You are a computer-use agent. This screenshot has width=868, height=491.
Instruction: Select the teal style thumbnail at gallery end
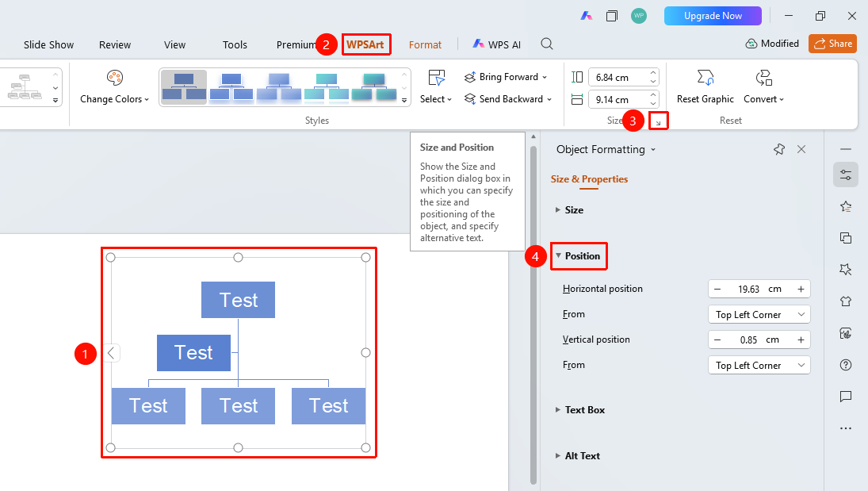pyautogui.click(x=374, y=87)
